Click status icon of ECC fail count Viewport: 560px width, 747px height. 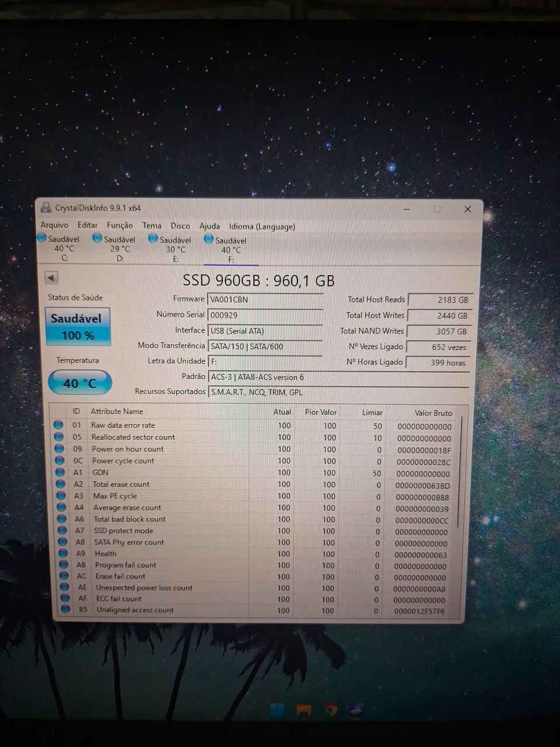click(x=66, y=598)
